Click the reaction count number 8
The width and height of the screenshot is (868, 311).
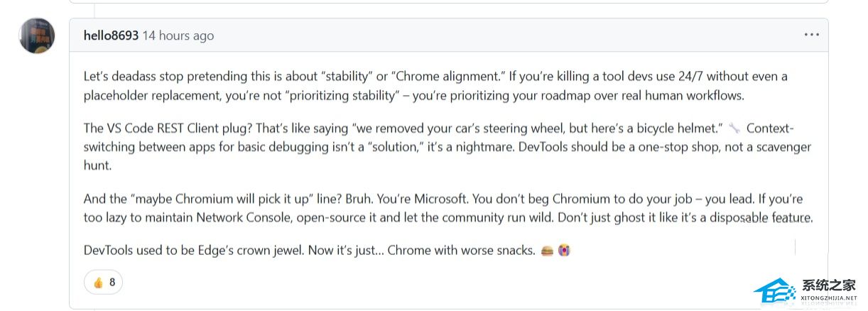(112, 283)
